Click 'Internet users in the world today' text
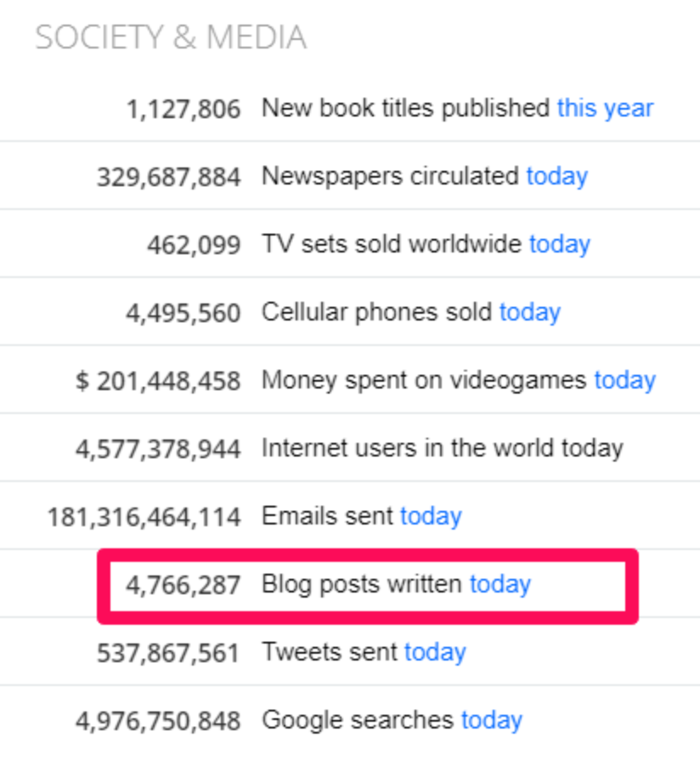This screenshot has width=700, height=765. pyautogui.click(x=442, y=449)
